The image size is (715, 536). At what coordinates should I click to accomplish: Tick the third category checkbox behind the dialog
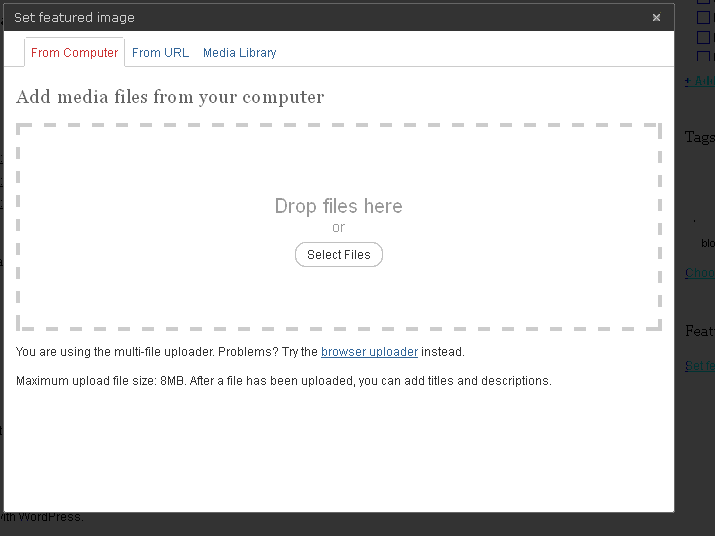point(703,37)
